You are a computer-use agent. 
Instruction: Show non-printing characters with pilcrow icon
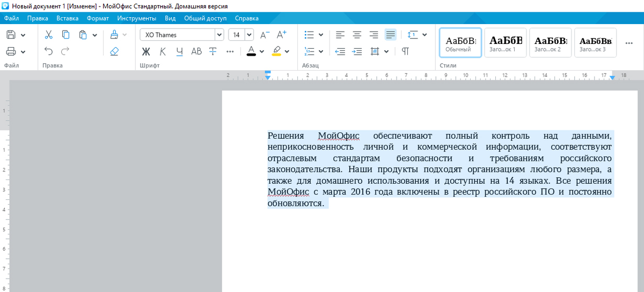point(406,51)
